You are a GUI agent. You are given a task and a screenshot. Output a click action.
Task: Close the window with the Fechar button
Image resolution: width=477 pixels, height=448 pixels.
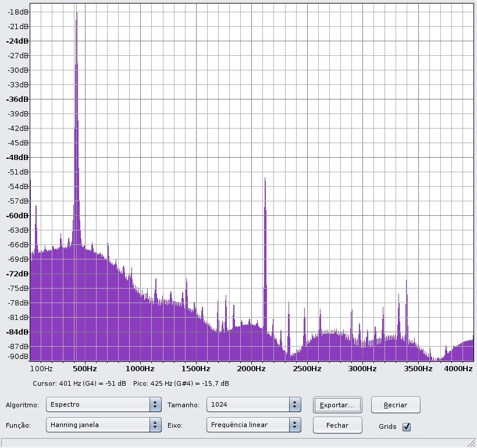(337, 425)
